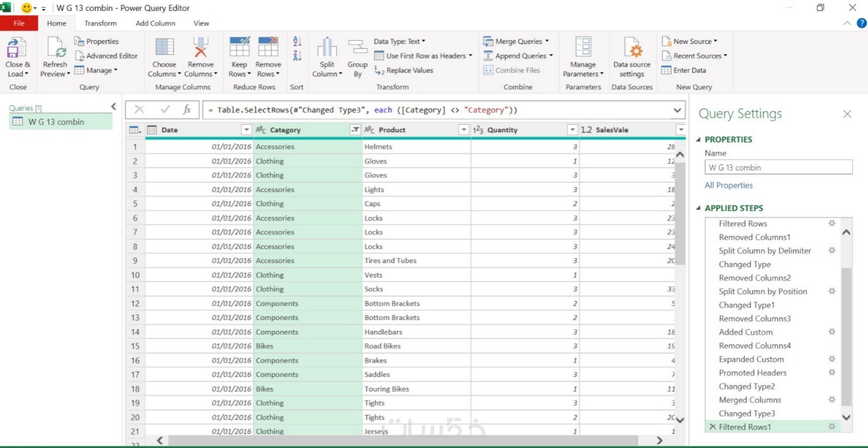Delete the Filtered Rows1 step with X
This screenshot has height=448, width=868.
click(713, 427)
